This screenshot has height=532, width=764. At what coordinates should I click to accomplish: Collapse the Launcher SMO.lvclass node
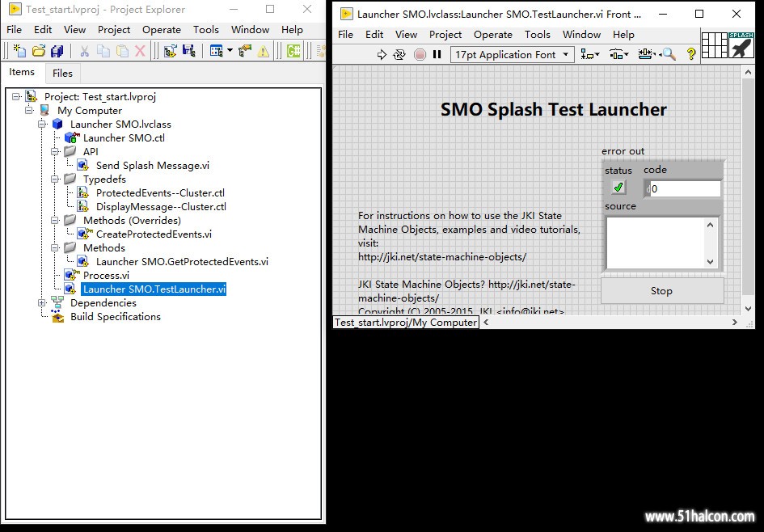pos(42,125)
